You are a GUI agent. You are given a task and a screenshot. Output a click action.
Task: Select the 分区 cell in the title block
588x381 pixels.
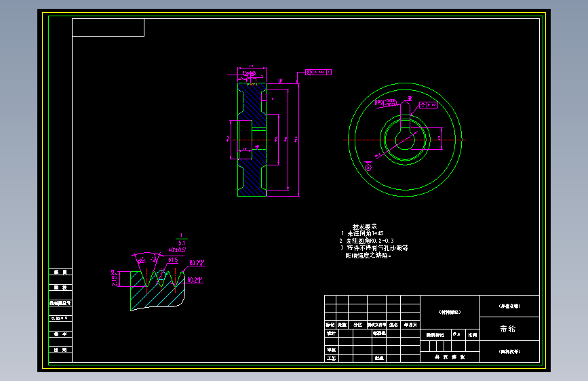pyautogui.click(x=357, y=325)
